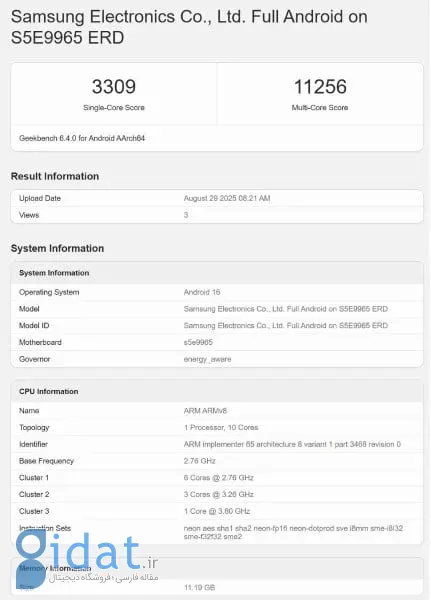Click the Base Frequency 2.76 GHz value

(x=199, y=461)
